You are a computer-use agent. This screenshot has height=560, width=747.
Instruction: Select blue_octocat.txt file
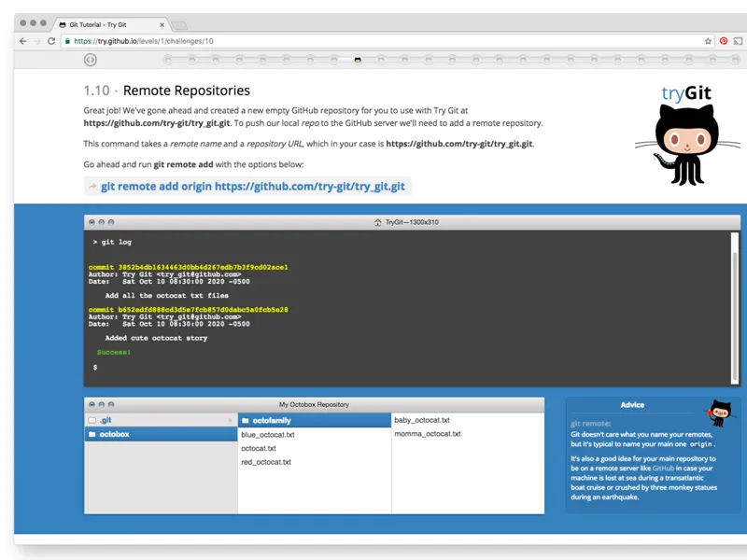click(268, 435)
